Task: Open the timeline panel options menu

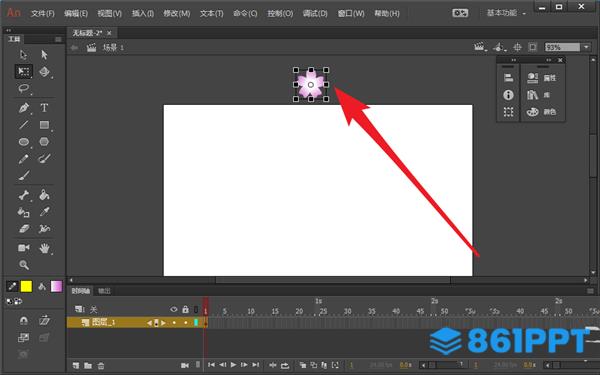Action: (x=590, y=291)
